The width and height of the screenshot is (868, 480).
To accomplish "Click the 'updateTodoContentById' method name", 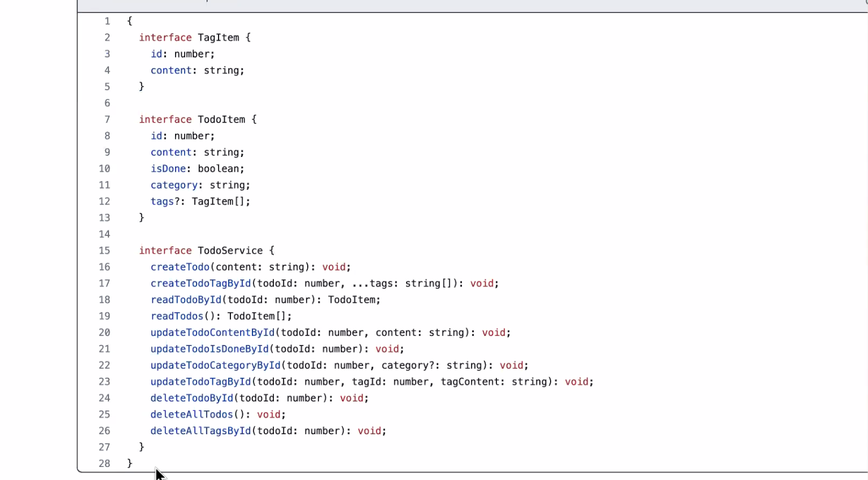I will [213, 333].
